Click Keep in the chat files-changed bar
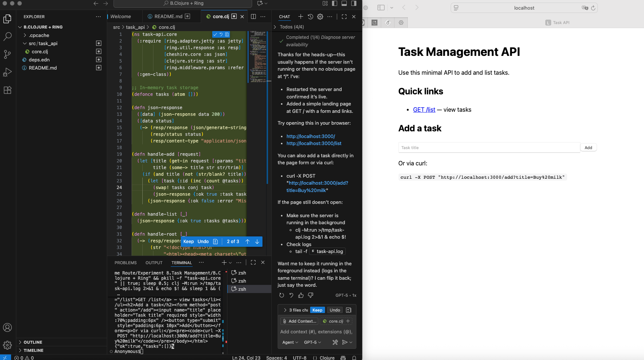 pyautogui.click(x=317, y=310)
